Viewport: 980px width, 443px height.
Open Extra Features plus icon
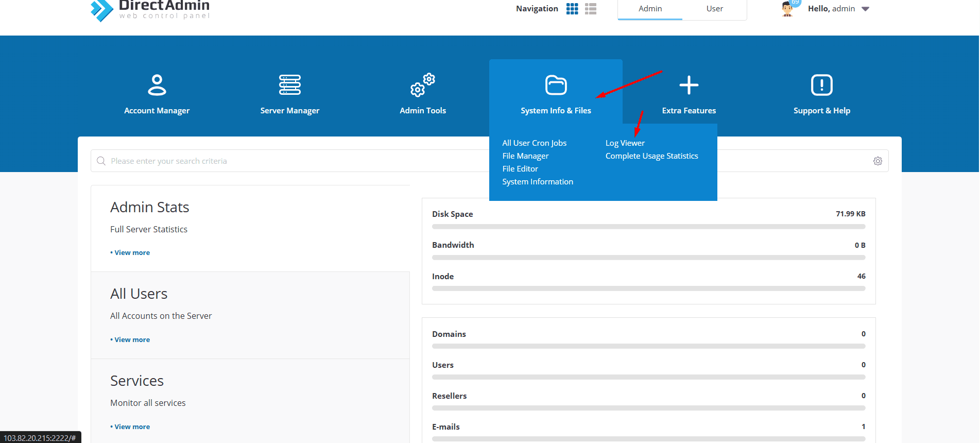(x=689, y=85)
